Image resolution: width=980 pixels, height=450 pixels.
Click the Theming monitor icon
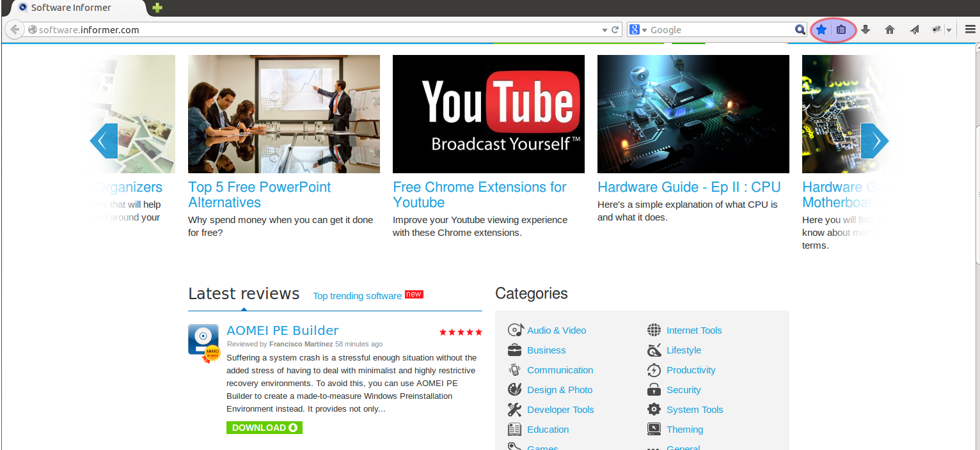pos(654,429)
